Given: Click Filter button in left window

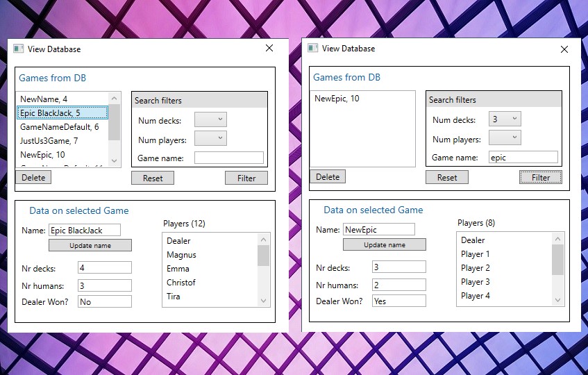Looking at the screenshot, I should click(246, 178).
